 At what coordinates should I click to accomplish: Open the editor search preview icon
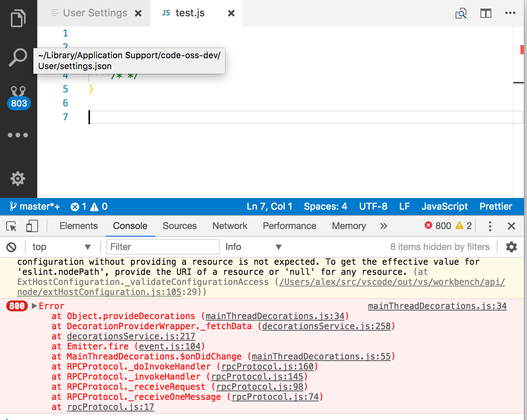click(461, 13)
